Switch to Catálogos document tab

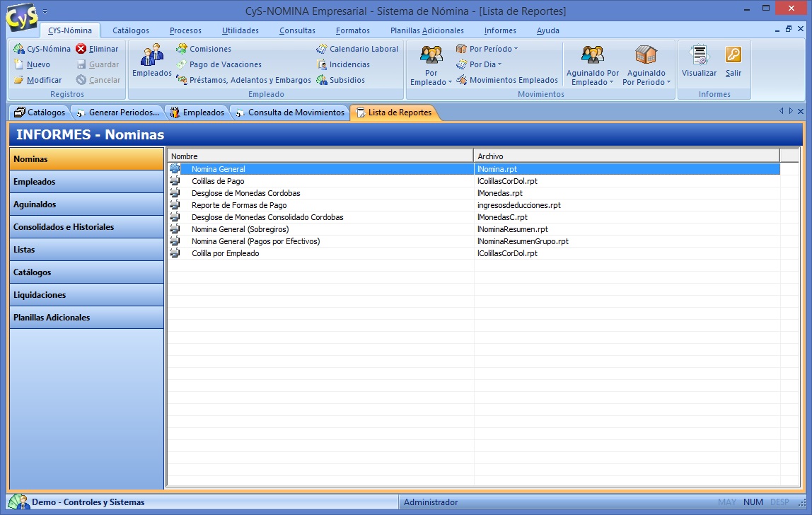coord(40,112)
